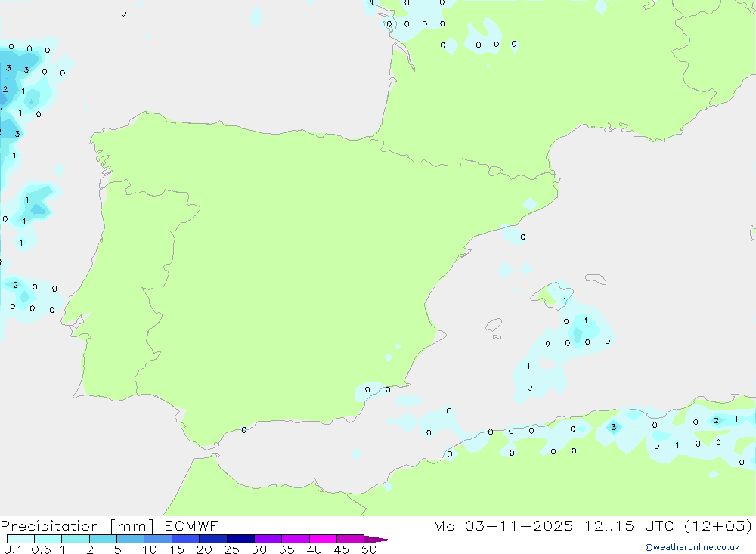Click the legend label '0.1'
This screenshot has height=554, width=756.
(13, 549)
